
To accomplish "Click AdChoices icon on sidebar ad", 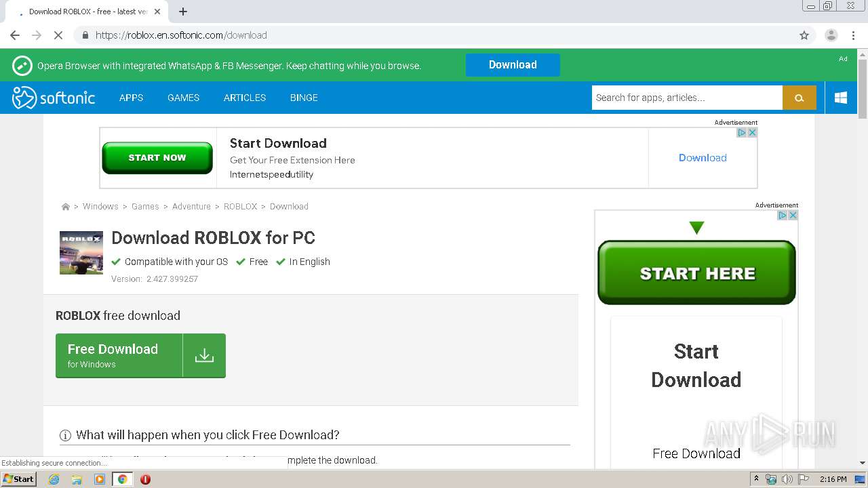I will [x=783, y=216].
